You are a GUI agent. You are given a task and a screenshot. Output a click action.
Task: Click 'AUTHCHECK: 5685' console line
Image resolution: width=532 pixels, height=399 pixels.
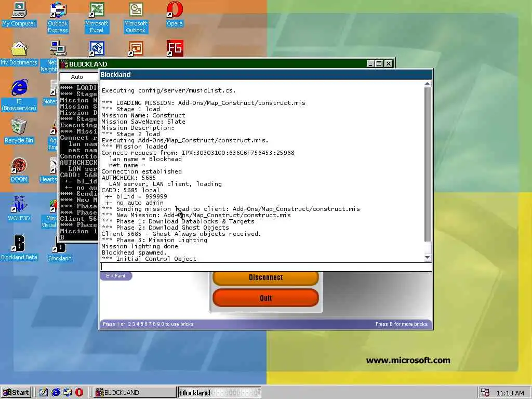tap(129, 178)
